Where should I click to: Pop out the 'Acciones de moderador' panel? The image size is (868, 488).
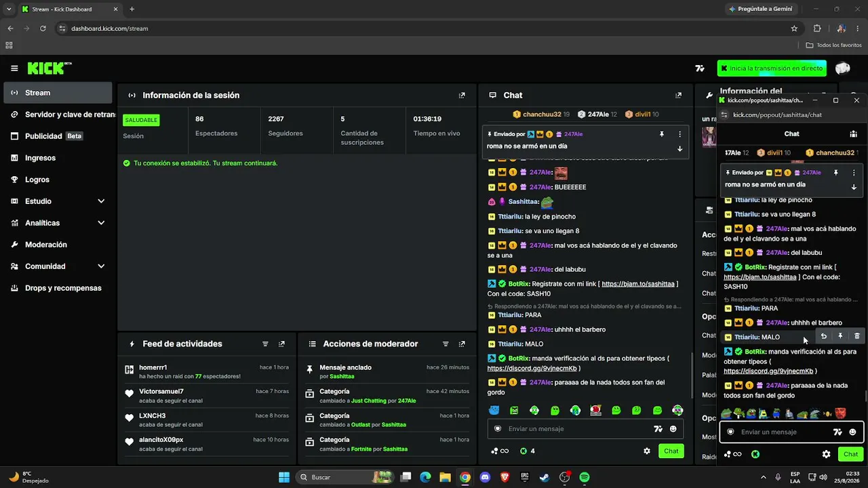[x=462, y=344]
